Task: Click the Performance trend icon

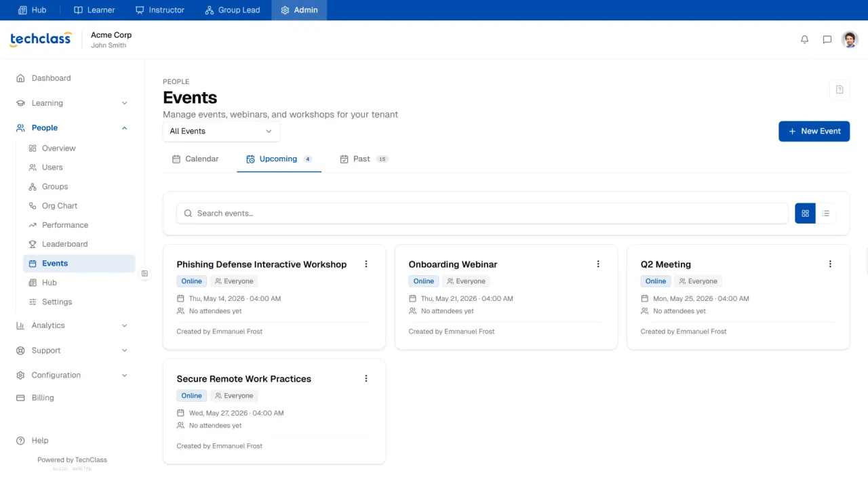Action: click(33, 225)
